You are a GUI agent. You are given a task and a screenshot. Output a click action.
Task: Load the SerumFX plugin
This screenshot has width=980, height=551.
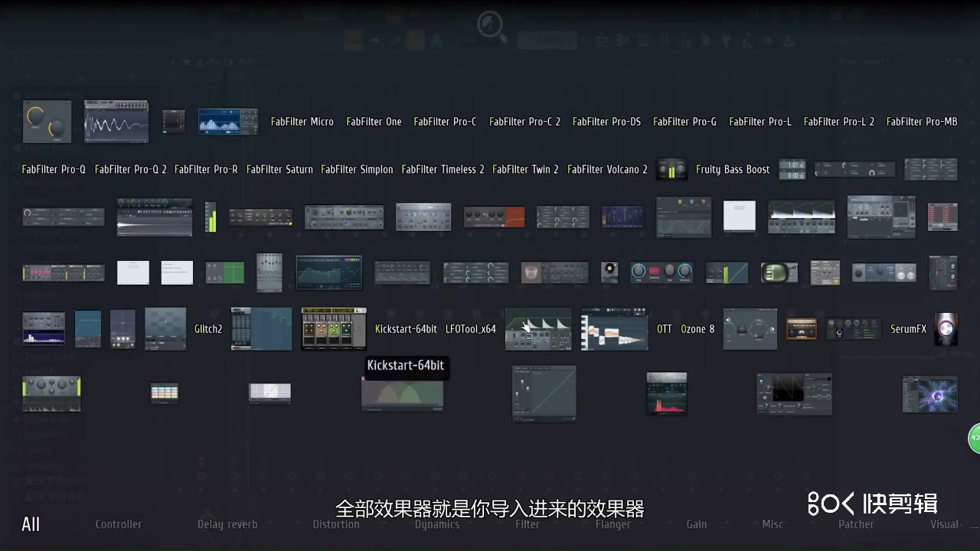point(909,329)
